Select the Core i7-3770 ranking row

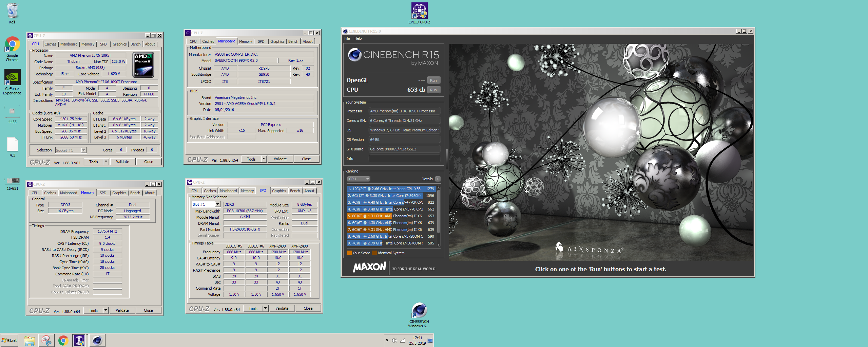pyautogui.click(x=391, y=209)
